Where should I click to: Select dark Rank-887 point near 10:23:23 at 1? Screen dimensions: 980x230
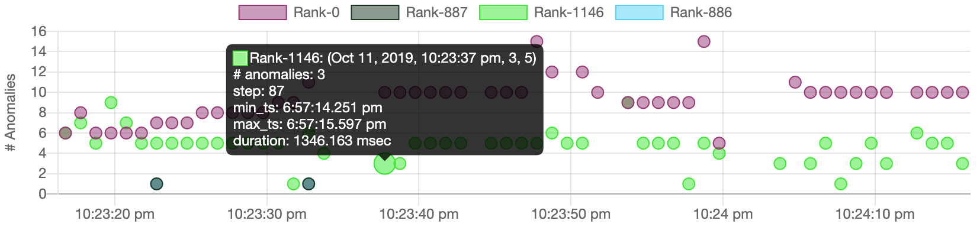tap(156, 184)
